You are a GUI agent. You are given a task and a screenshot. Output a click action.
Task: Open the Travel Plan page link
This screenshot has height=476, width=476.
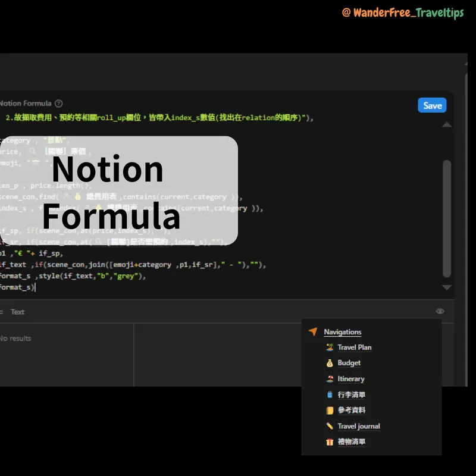[354, 347]
